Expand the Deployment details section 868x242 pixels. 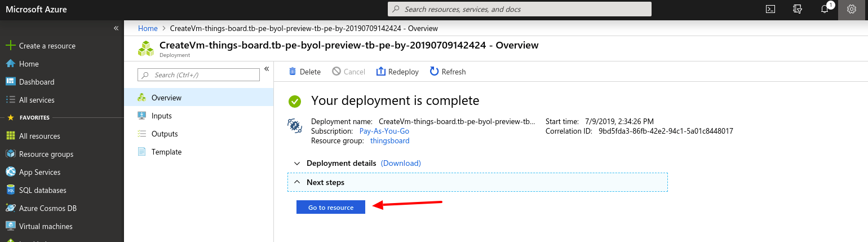pos(297,163)
